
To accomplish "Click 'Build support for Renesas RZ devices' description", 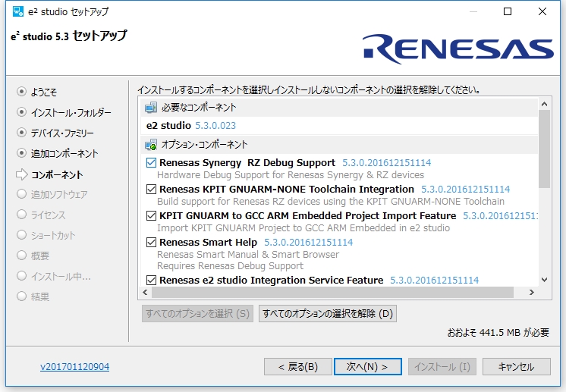I will 331,201.
